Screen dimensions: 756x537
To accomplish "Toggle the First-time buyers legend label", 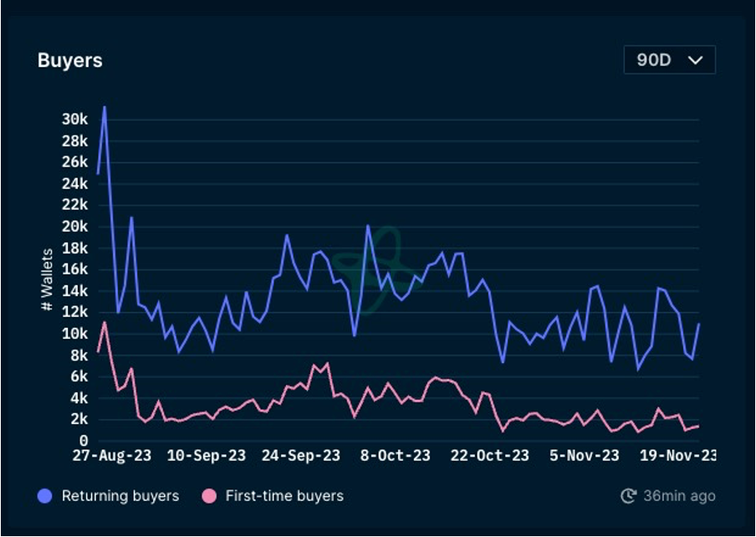I will point(284,496).
